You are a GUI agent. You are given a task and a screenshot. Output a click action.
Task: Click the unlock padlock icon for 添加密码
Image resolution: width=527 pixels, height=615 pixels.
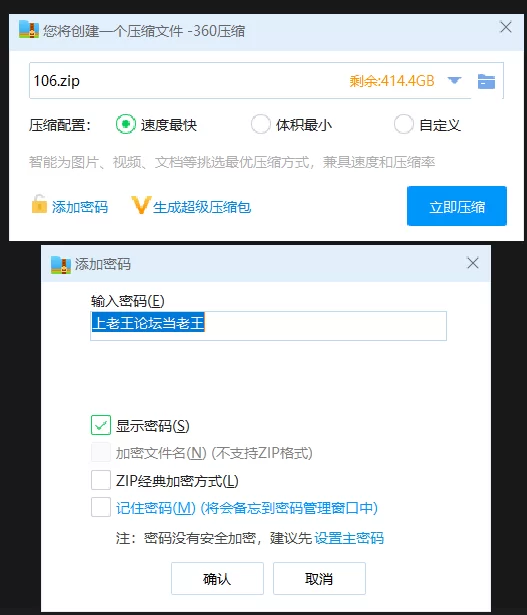[x=39, y=204]
